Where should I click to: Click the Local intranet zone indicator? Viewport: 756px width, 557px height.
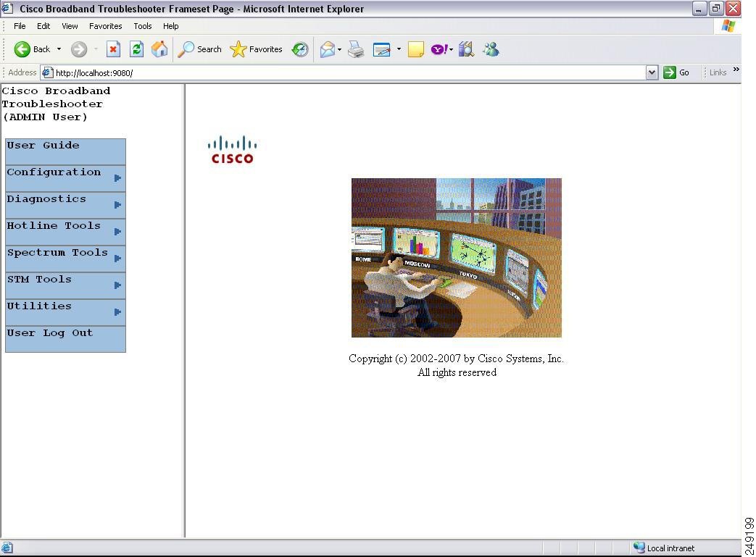(x=665, y=548)
